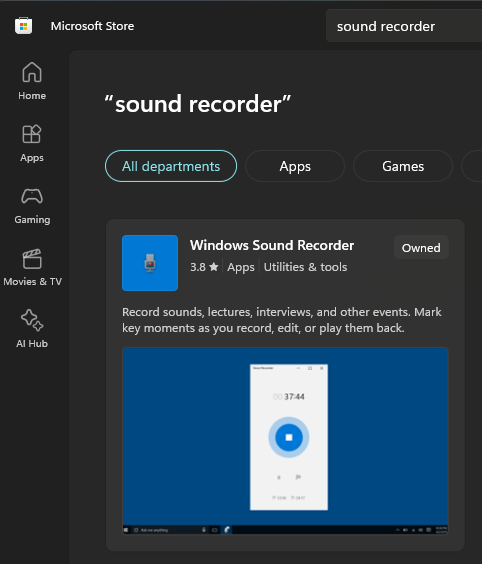Click the Microsoft Store title text
Viewport: 482px width, 564px height.
(92, 26)
